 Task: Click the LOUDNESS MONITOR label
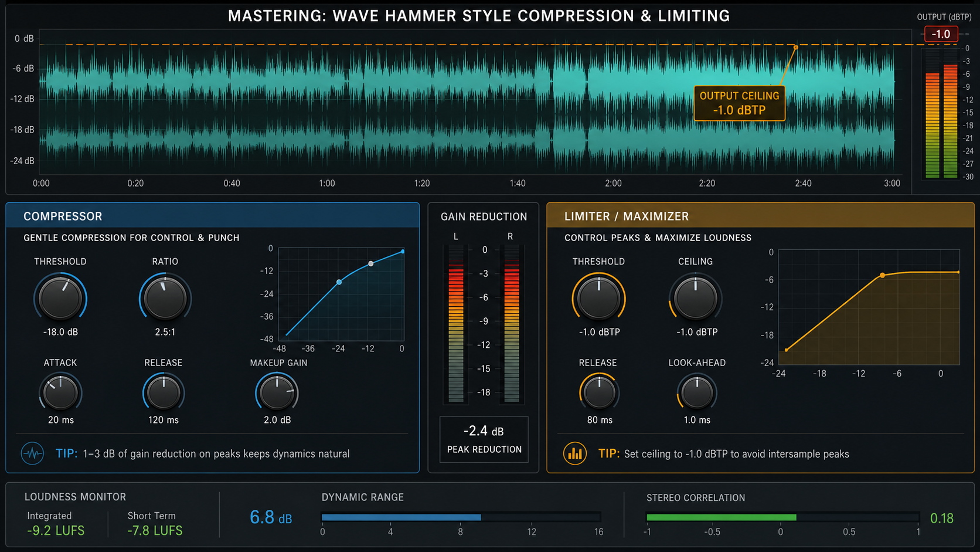[x=75, y=497]
